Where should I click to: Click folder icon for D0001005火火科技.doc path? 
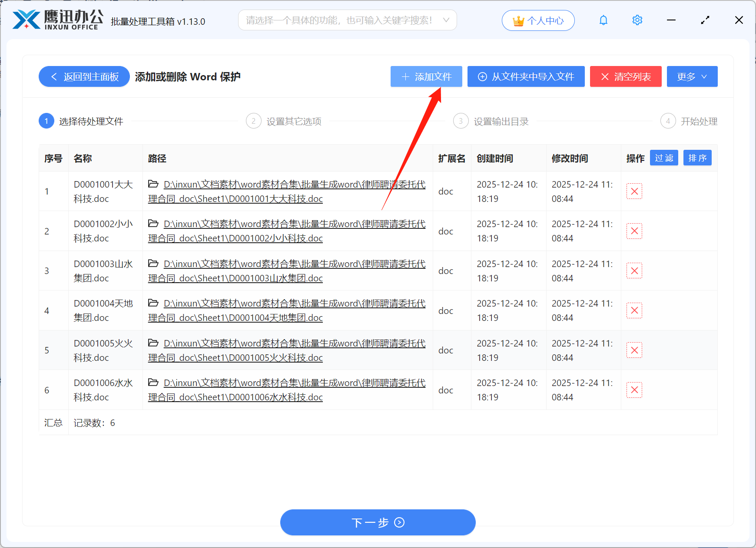(153, 343)
